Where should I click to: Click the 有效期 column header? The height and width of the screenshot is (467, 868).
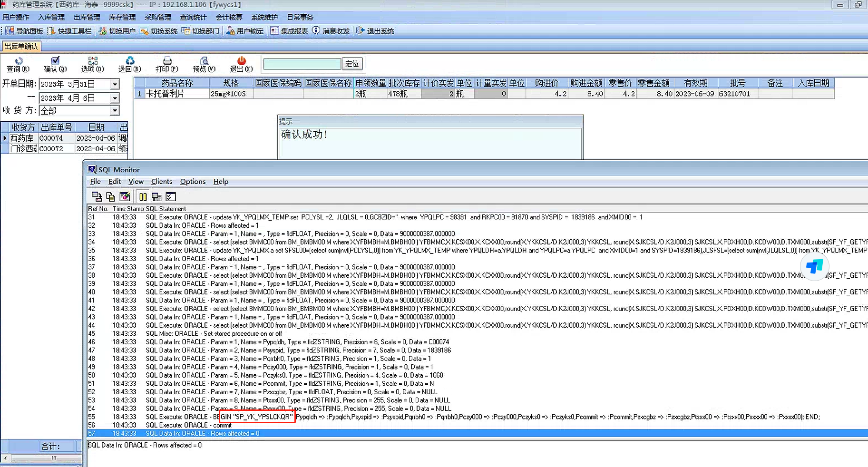click(696, 83)
